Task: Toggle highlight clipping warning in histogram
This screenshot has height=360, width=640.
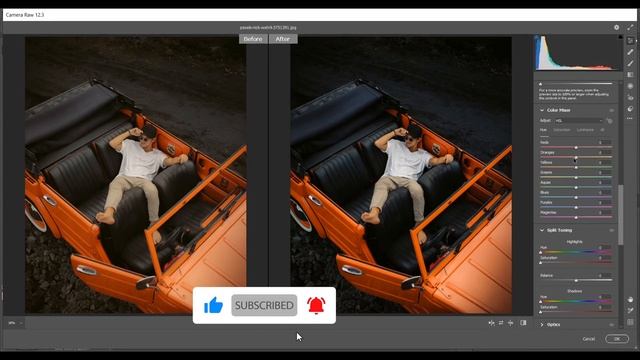Action: click(620, 37)
